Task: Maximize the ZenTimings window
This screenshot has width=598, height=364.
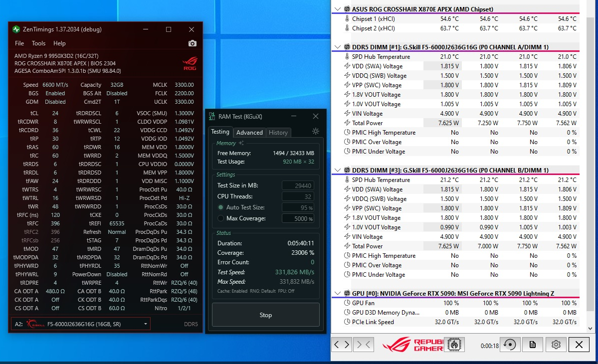Action: click(x=168, y=29)
